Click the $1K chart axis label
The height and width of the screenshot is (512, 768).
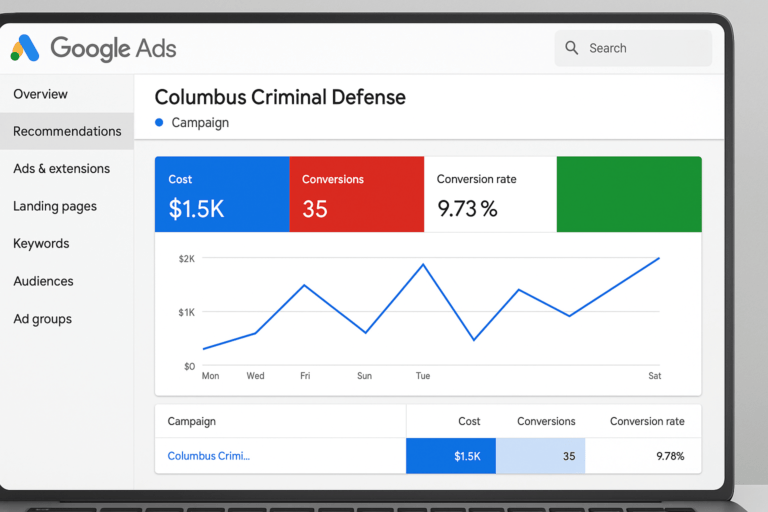(187, 313)
